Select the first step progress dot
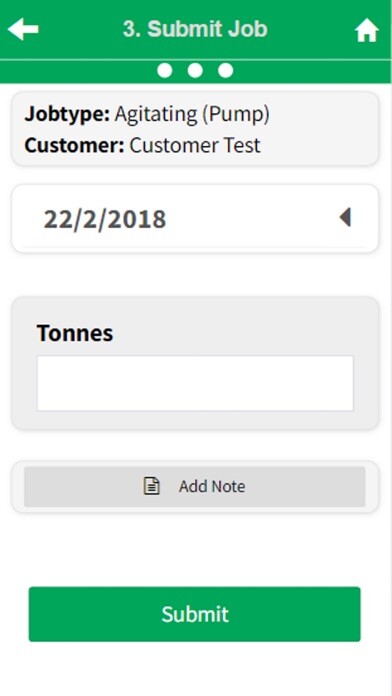The image size is (392, 696). pos(165,70)
